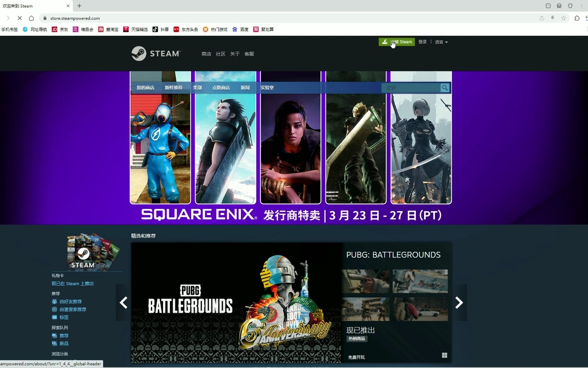Viewport: 588px width, 368px height.
Task: Close the 欢迎来到 Steam tab
Action: click(x=68, y=6)
